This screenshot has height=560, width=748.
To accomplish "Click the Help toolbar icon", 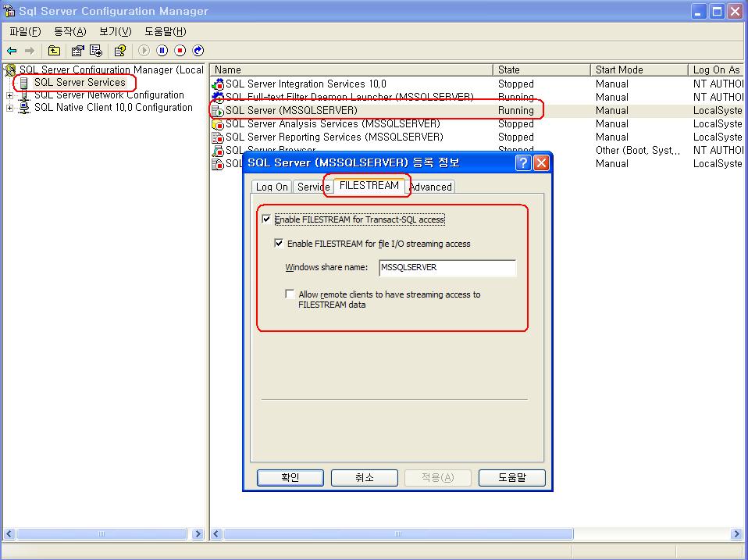I will (x=119, y=51).
